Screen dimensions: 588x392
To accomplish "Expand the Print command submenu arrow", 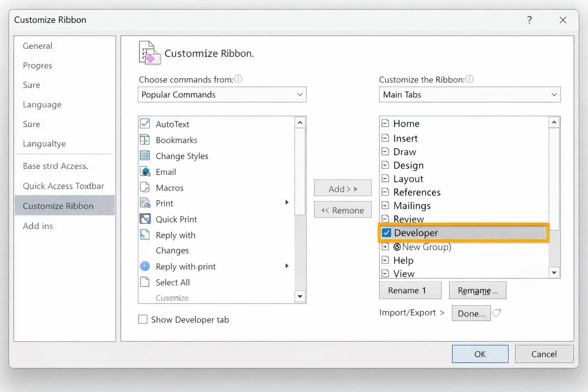I will tap(287, 202).
